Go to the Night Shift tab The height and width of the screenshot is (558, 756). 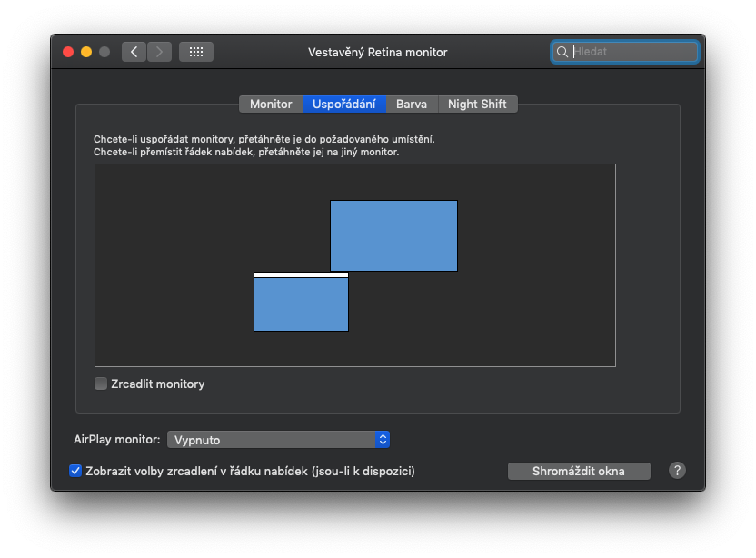[x=477, y=104]
